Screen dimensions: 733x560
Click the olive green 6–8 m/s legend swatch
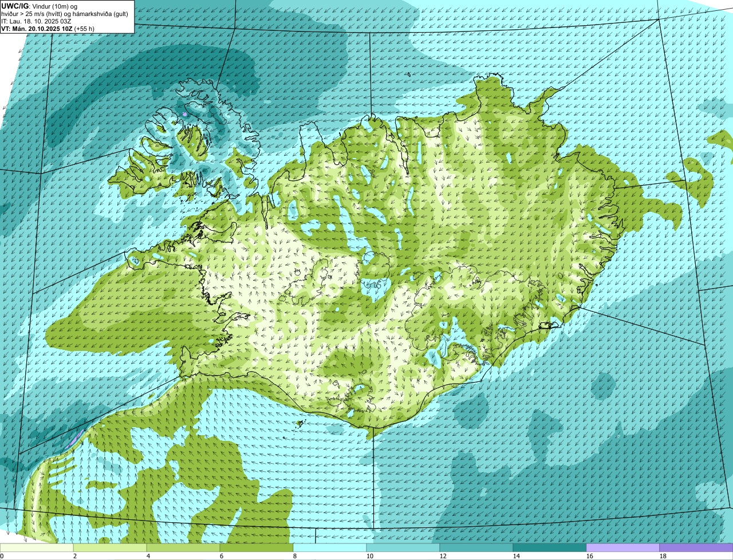[257, 547]
